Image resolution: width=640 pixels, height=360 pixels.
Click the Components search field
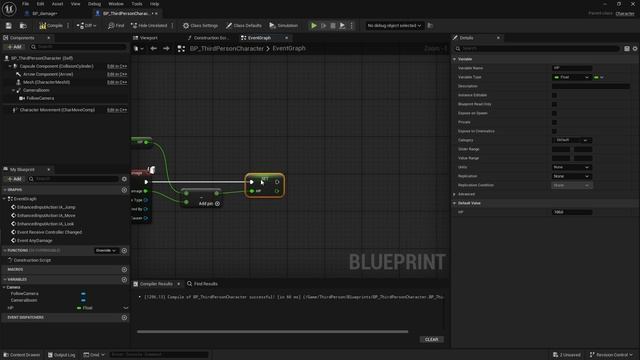click(78, 47)
